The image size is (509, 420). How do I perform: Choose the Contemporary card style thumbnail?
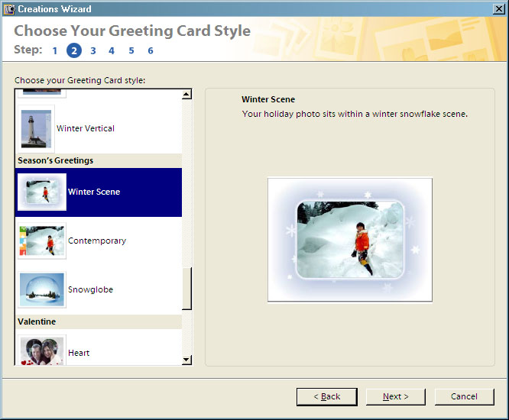coord(41,241)
